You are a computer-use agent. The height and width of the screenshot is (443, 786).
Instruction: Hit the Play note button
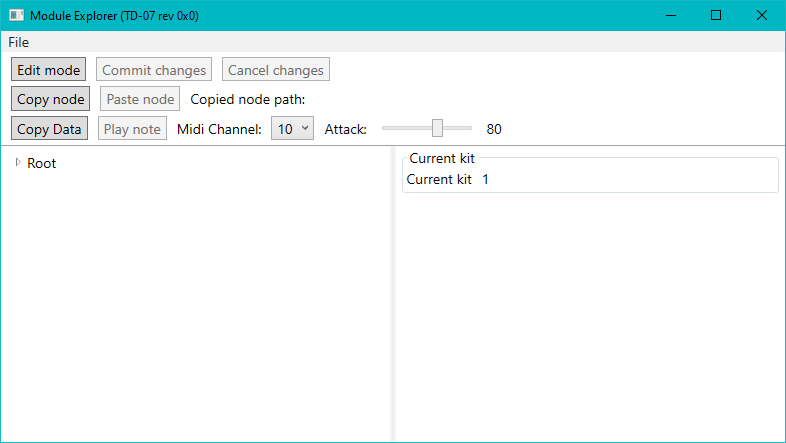(132, 129)
